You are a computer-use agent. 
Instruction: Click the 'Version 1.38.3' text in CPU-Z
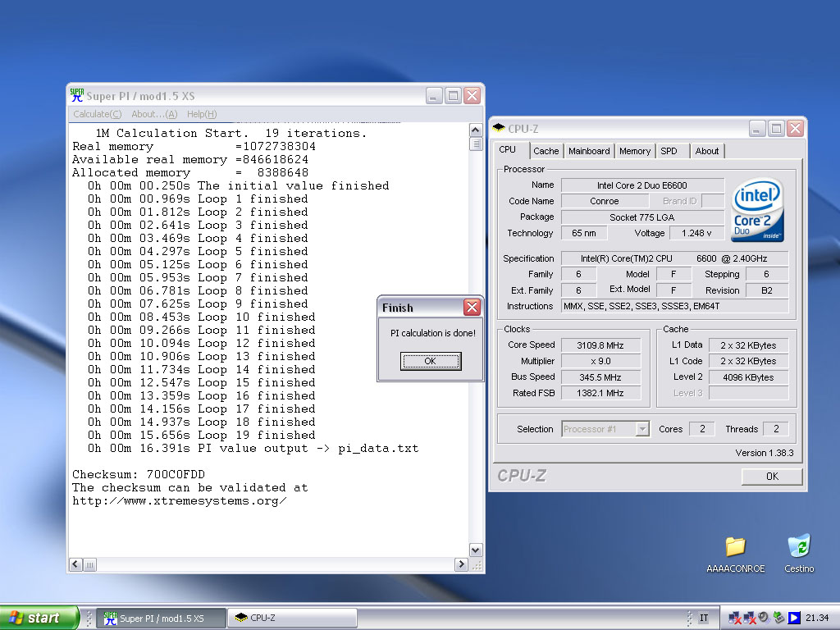[x=765, y=453]
